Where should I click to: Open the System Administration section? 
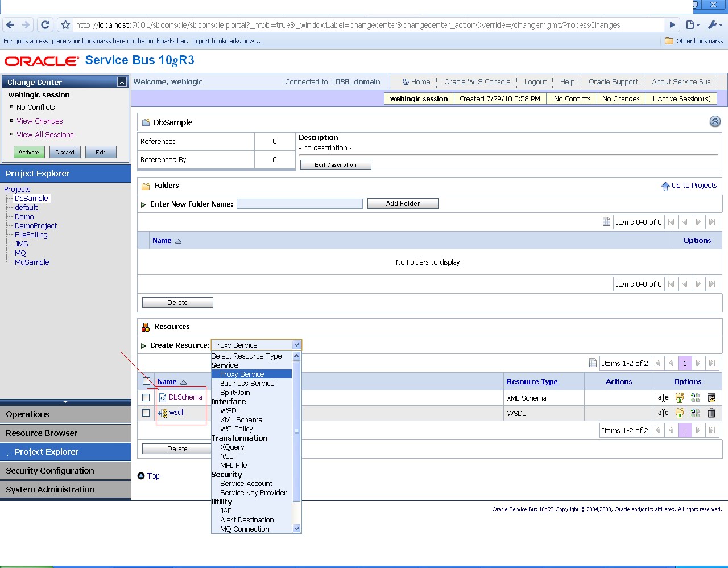65,489
